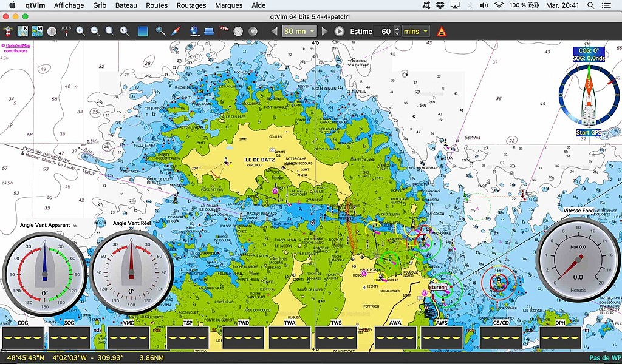Click the AWA instrument display box
The height and width of the screenshot is (364, 622).
tap(395, 337)
